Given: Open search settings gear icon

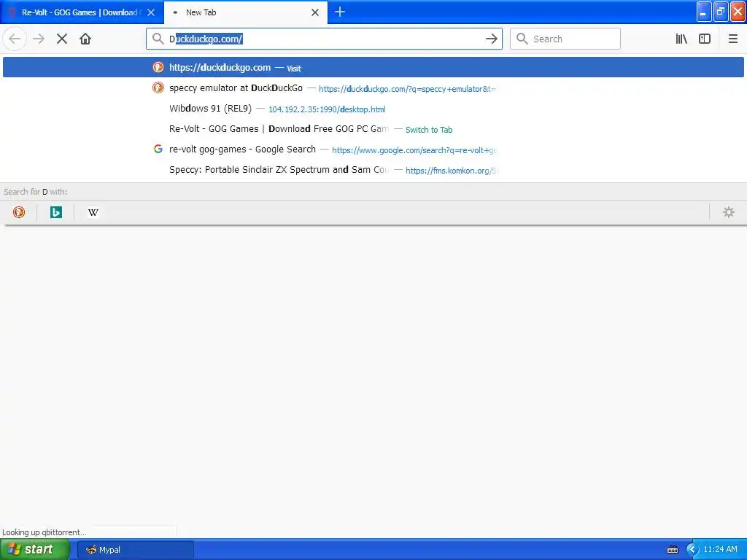Looking at the screenshot, I should coord(729,212).
